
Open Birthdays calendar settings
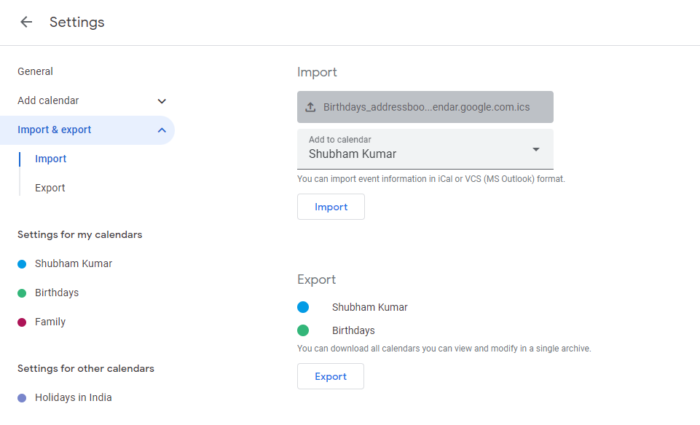[56, 293]
